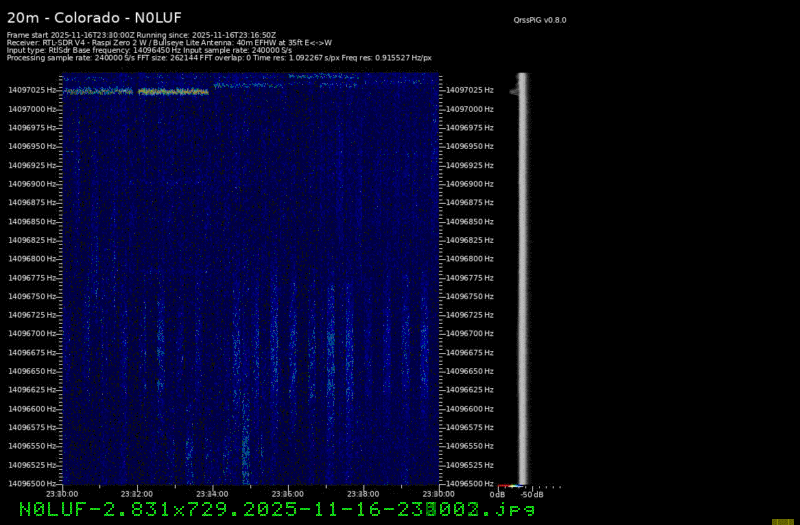This screenshot has width=800, height=525.
Task: Click '14096575 Hz' on the right frequency axis
Action: click(x=469, y=427)
